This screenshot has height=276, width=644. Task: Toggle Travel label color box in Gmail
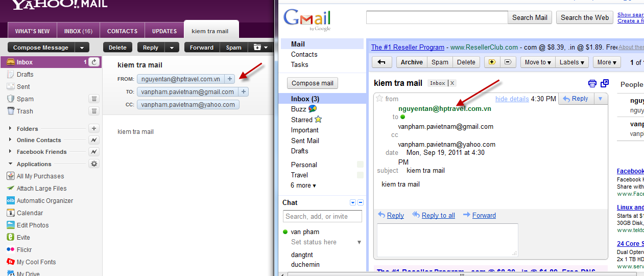(360, 175)
